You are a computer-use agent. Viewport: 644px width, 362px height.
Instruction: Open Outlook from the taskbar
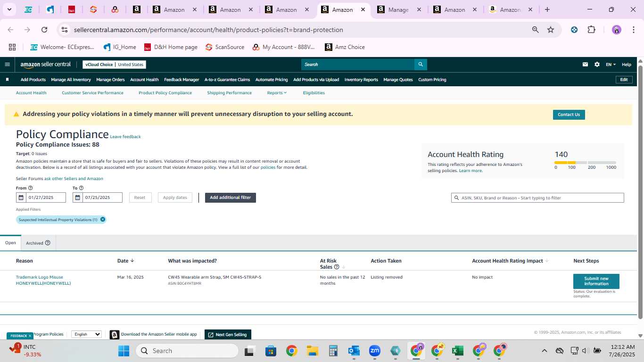click(354, 351)
